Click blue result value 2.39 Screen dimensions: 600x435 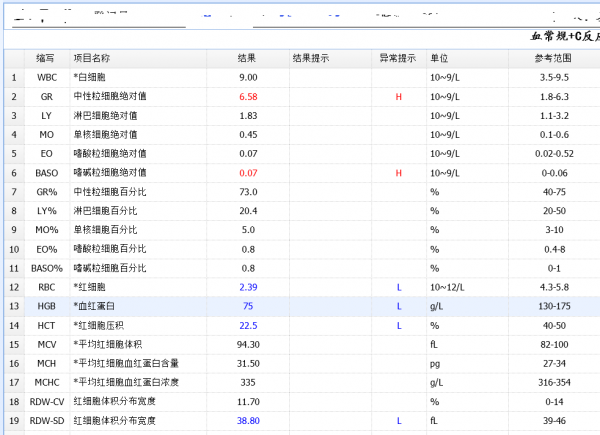click(x=248, y=287)
